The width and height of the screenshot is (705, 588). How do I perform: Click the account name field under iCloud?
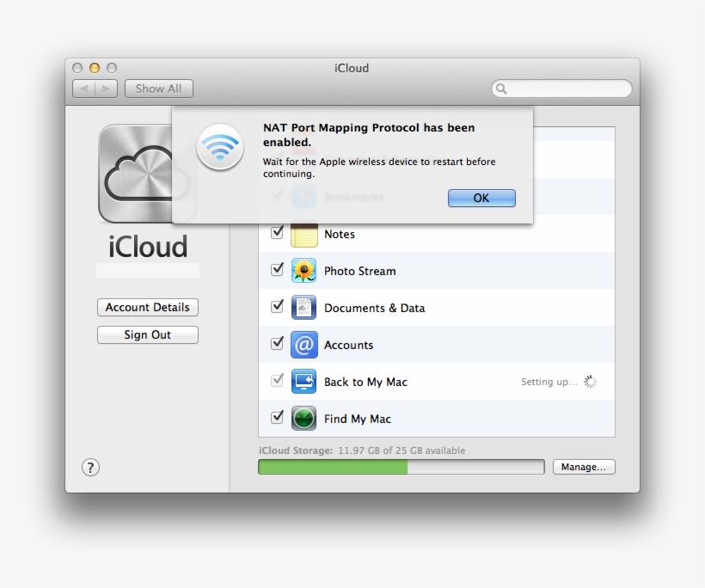point(148,270)
